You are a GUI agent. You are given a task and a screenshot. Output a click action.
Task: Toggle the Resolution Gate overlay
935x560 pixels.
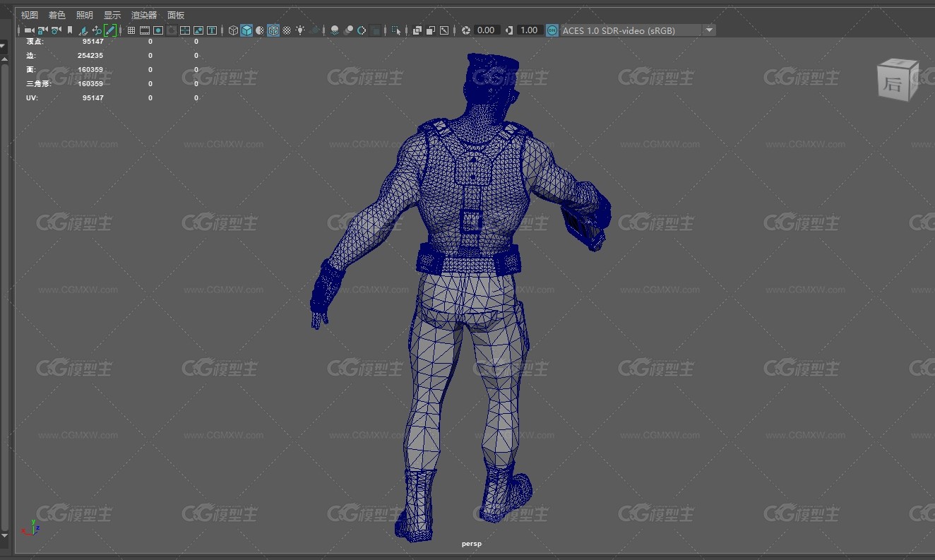(x=158, y=30)
